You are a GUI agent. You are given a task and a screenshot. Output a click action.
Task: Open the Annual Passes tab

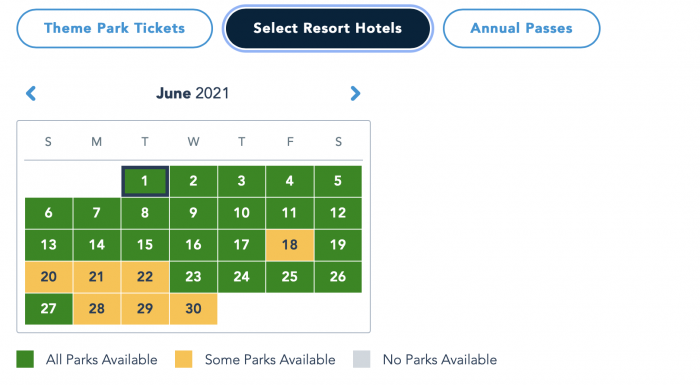tap(521, 28)
